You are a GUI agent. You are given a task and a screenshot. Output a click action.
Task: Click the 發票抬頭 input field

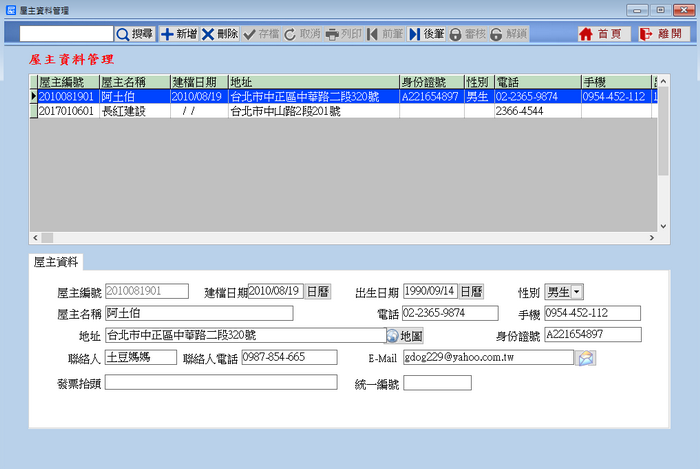click(221, 382)
